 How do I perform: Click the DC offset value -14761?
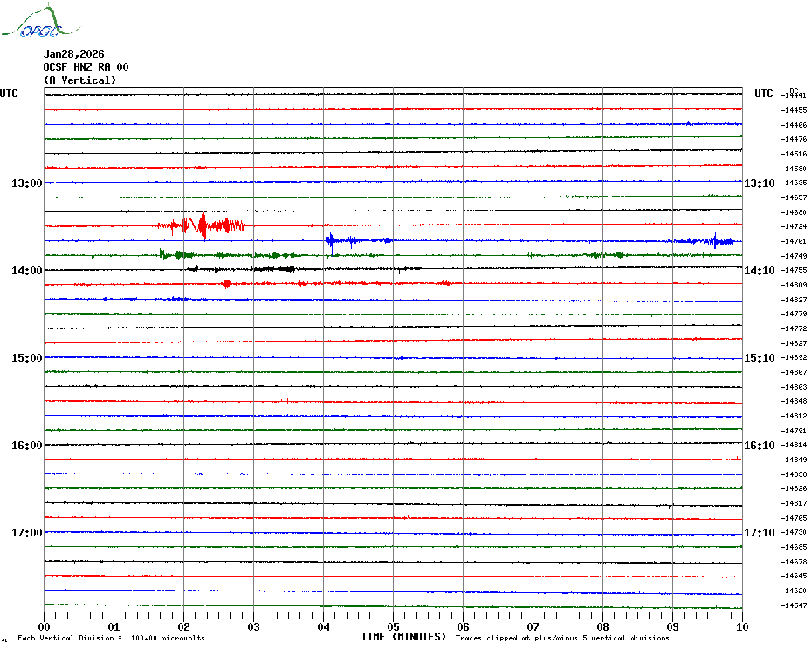coord(794,241)
